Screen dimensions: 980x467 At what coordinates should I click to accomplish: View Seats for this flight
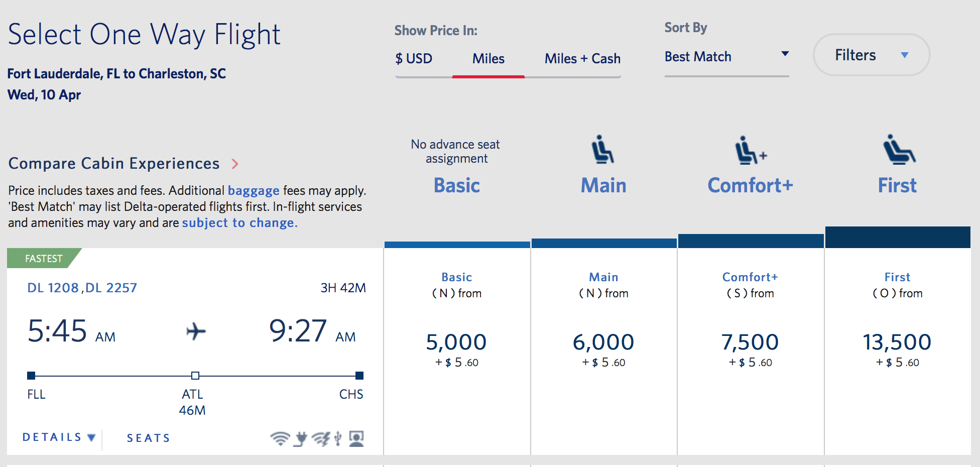pyautogui.click(x=149, y=438)
